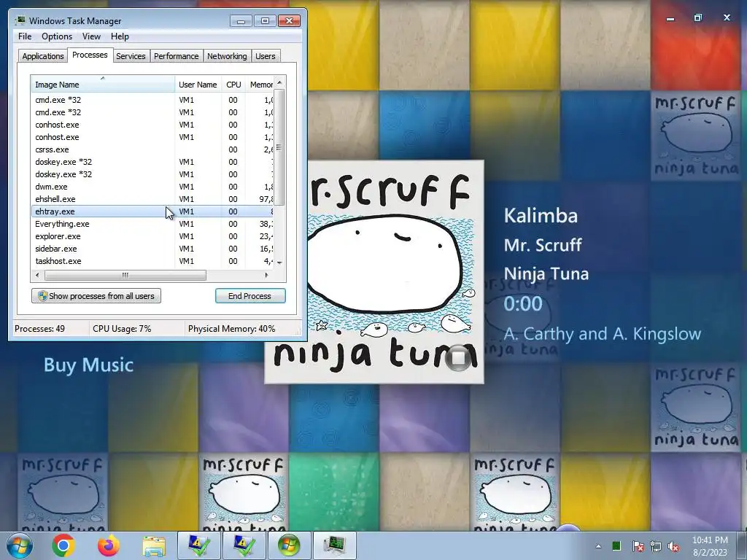Open the Performance tab
Viewport: 747px width, 560px height.
pos(177,56)
